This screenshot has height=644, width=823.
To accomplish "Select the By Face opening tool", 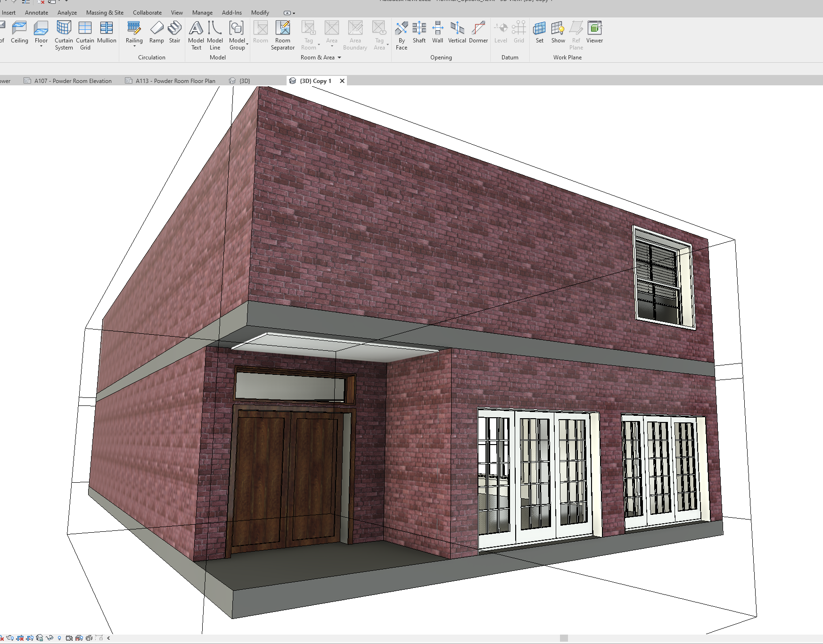I will (x=402, y=36).
